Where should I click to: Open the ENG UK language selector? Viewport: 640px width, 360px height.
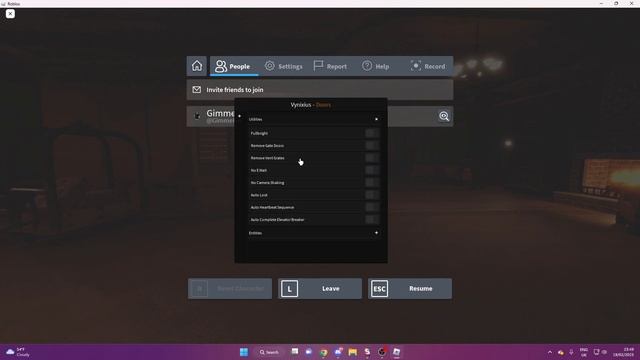pyautogui.click(x=584, y=352)
